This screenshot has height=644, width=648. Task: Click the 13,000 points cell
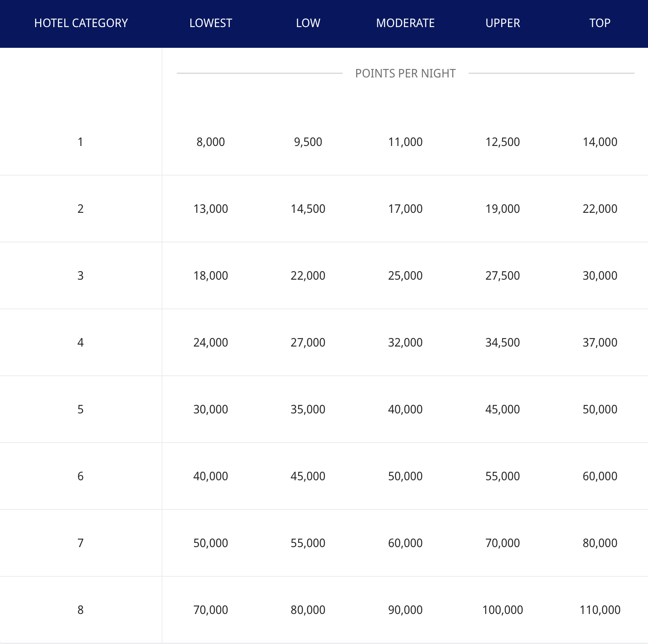[211, 209]
